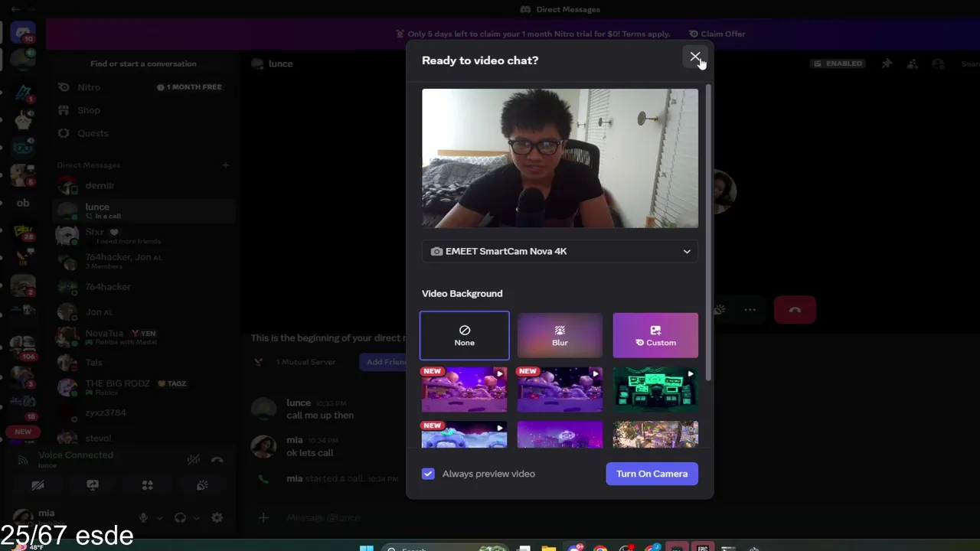Open Chrome icon on taskbar
Image resolution: width=980 pixels, height=551 pixels.
pos(600,548)
